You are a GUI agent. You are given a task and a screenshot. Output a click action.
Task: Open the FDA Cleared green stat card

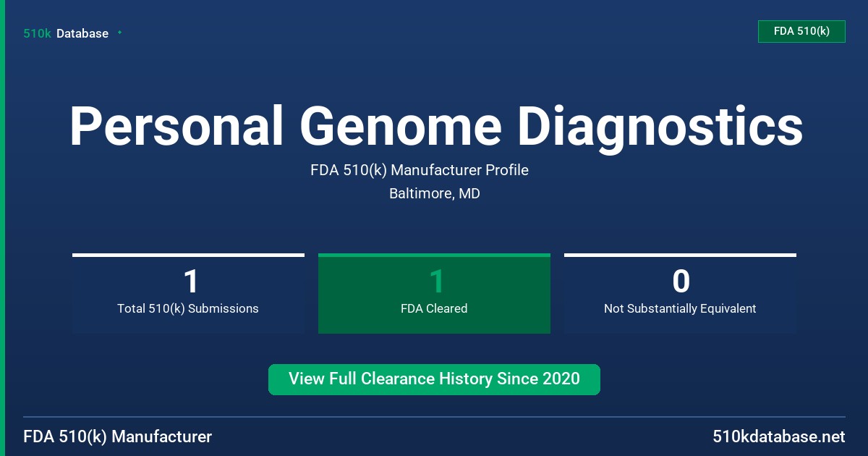434,293
